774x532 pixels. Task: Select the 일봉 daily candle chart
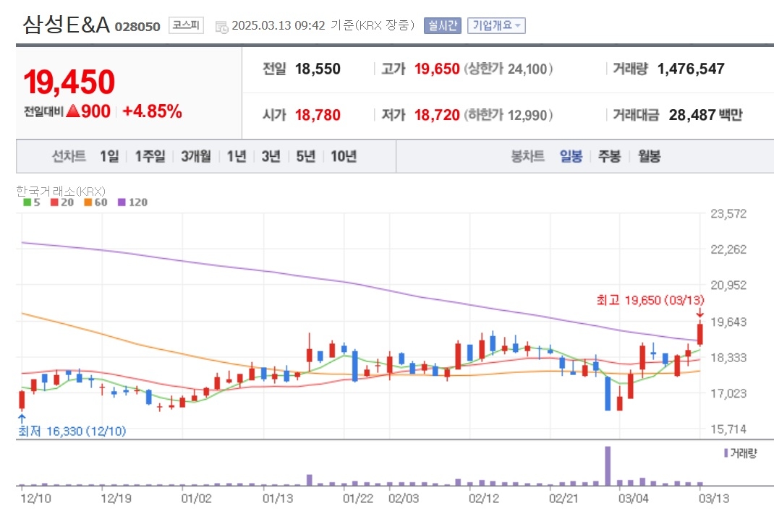[571, 156]
